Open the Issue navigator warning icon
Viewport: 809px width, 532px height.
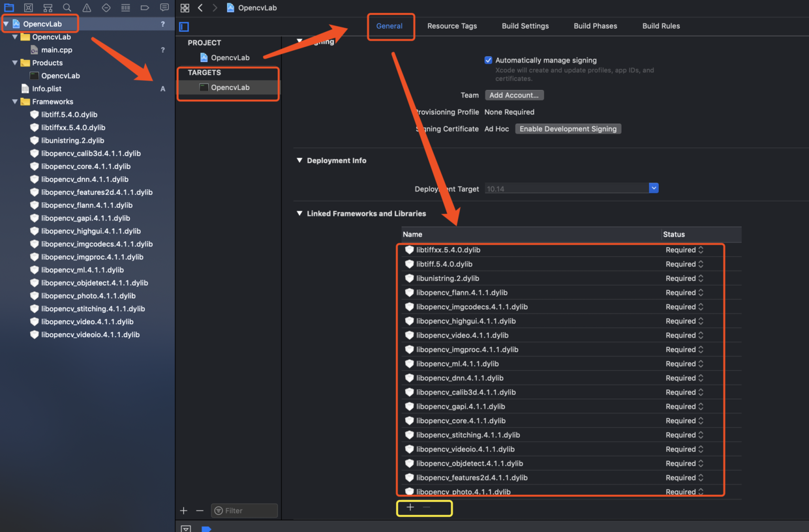tap(87, 8)
